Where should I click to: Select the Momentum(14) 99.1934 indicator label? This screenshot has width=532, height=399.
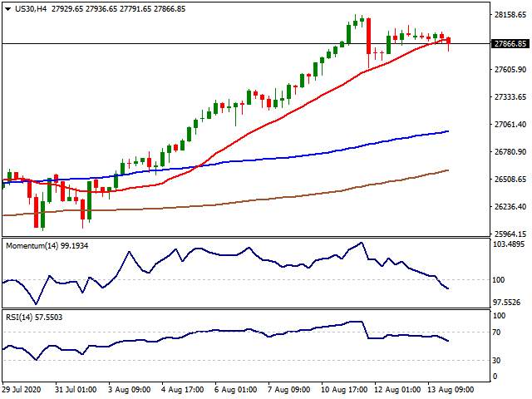[47, 246]
